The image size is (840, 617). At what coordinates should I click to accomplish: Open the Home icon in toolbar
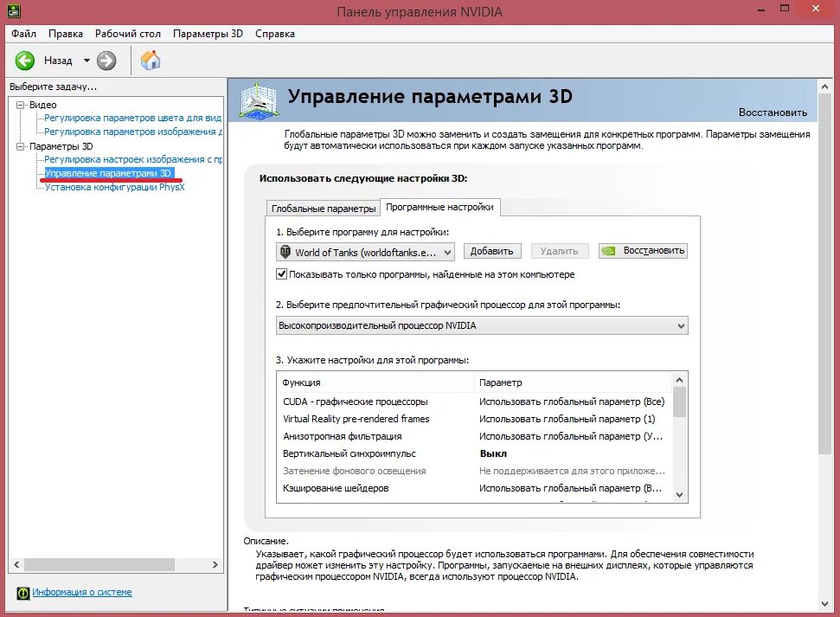(x=151, y=60)
